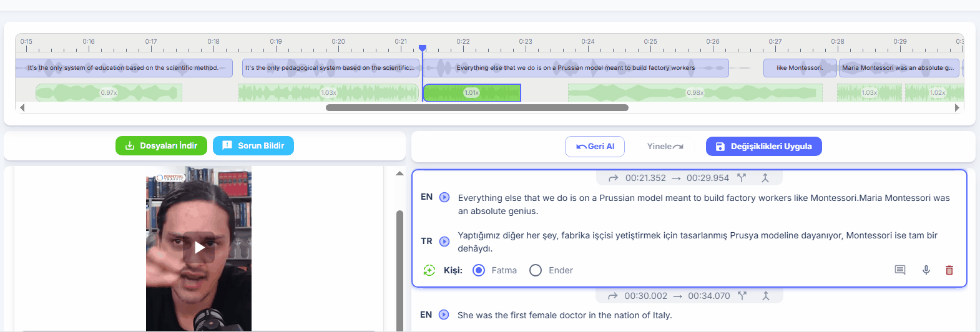Edit the end time 00:34.070

709,296
